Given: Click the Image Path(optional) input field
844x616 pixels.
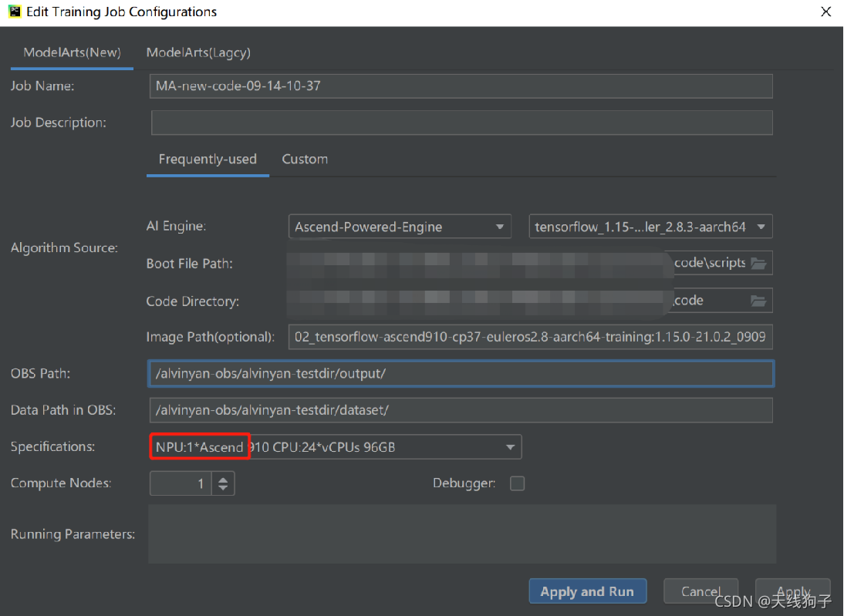Looking at the screenshot, I should click(x=530, y=337).
